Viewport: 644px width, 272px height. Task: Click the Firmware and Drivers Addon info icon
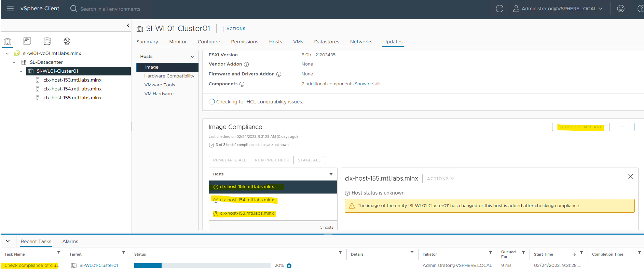(x=279, y=74)
